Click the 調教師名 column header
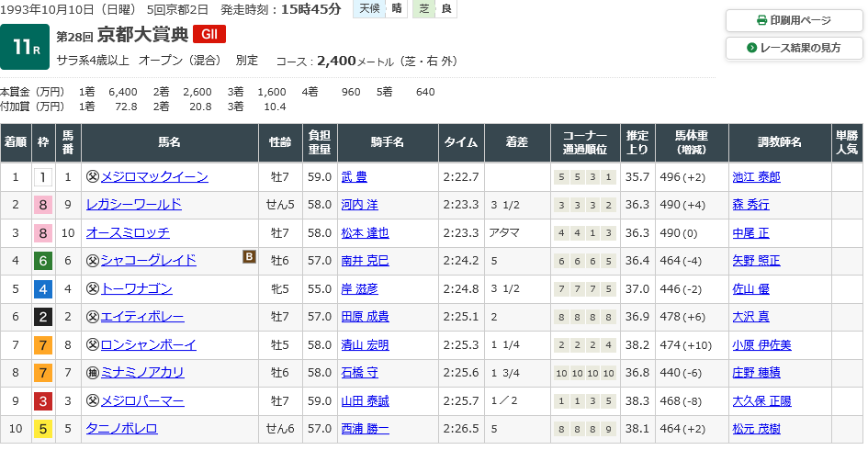 tap(780, 142)
